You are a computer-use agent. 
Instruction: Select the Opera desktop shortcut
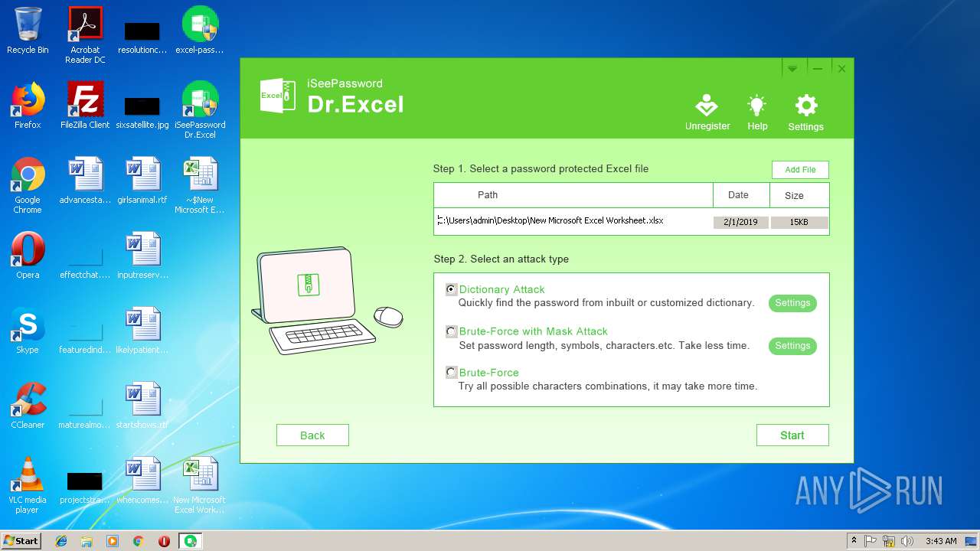pyautogui.click(x=28, y=256)
